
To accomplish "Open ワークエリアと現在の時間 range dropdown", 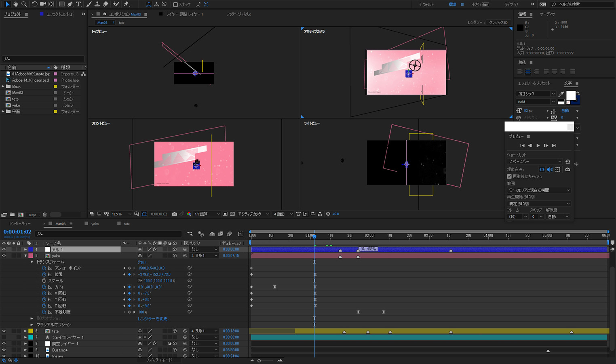I will (x=539, y=190).
